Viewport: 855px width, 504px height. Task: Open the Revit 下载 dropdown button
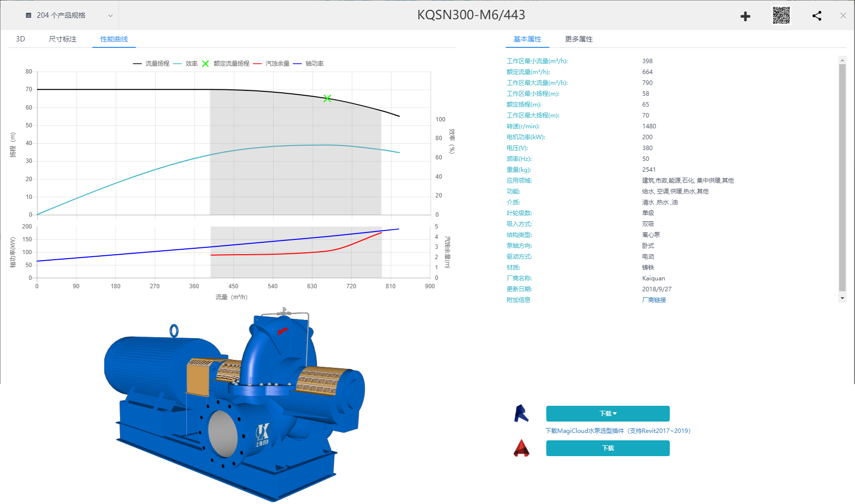click(608, 414)
